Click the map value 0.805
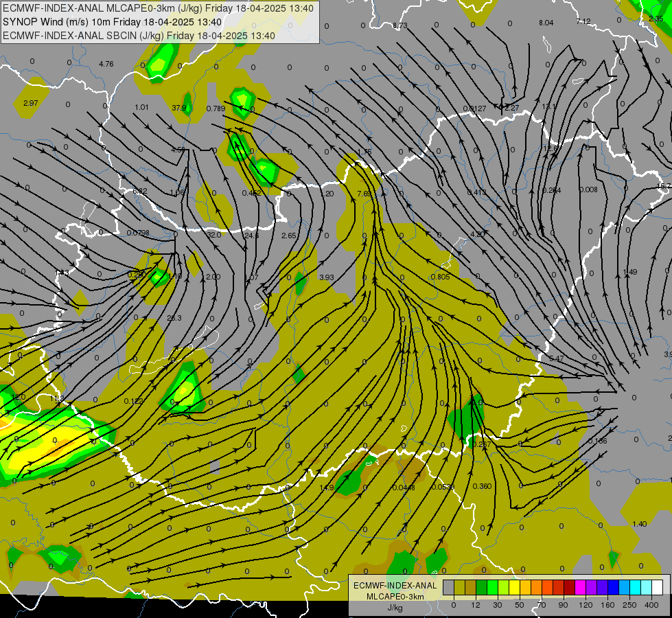Viewport: 672px width, 618px height. click(x=440, y=277)
